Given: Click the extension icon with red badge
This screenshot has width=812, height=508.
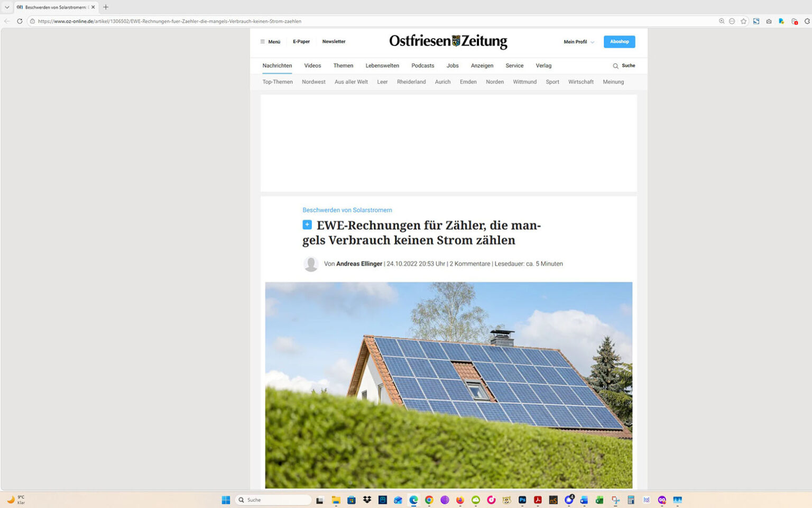Looking at the screenshot, I should [x=794, y=21].
